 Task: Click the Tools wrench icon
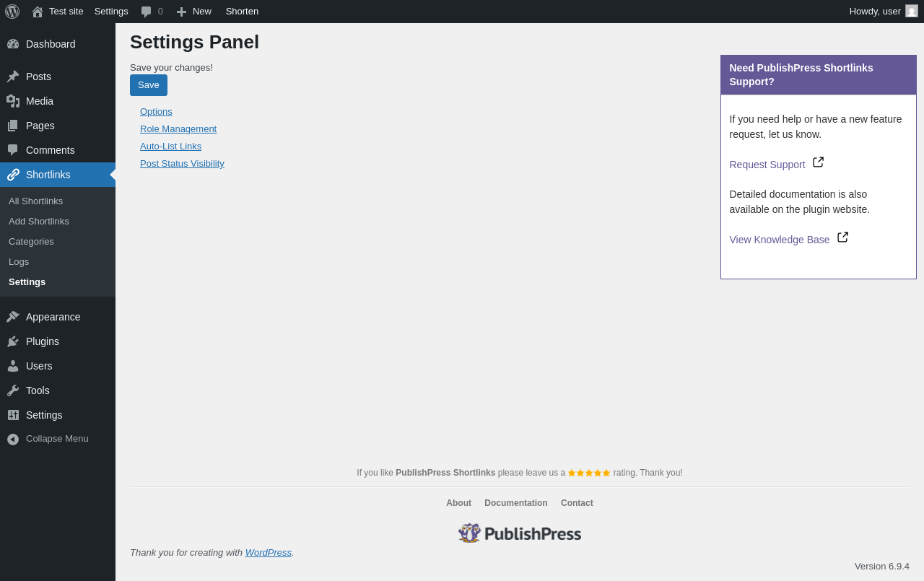pos(13,390)
